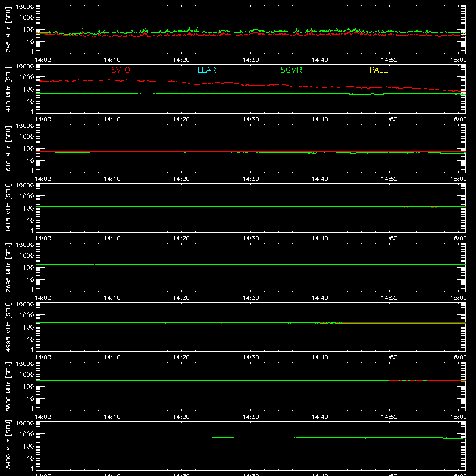Click 14:40 tick label under 8800 MHz plot
Screen dimensions: 476x476
click(320, 417)
